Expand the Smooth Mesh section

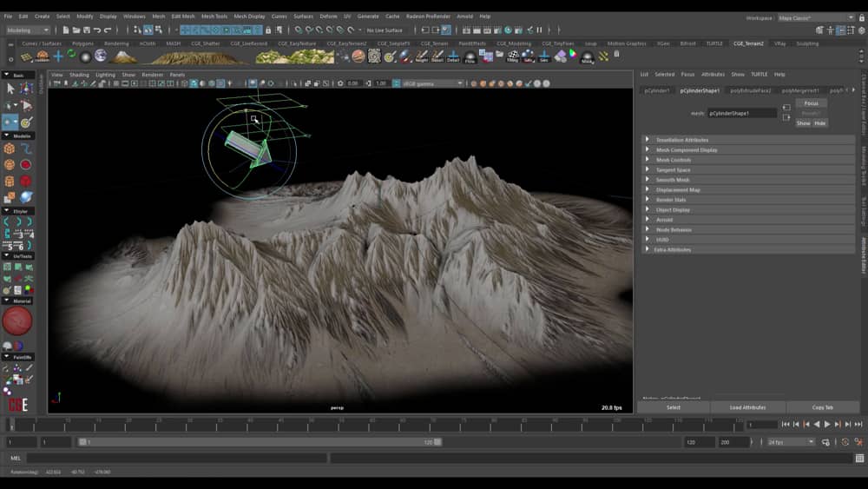point(673,180)
